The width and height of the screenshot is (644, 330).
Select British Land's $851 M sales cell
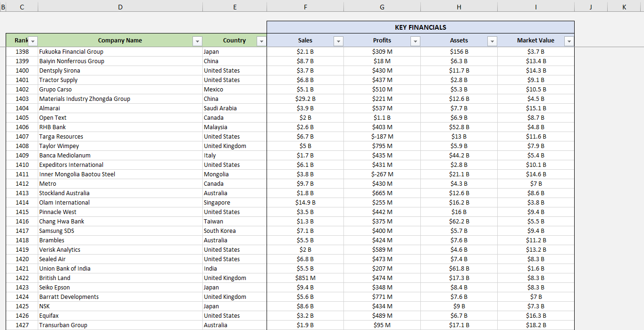[305, 278]
